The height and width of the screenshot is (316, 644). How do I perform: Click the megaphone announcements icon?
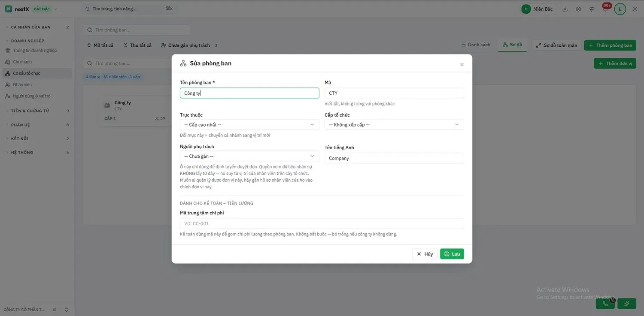[x=592, y=9]
